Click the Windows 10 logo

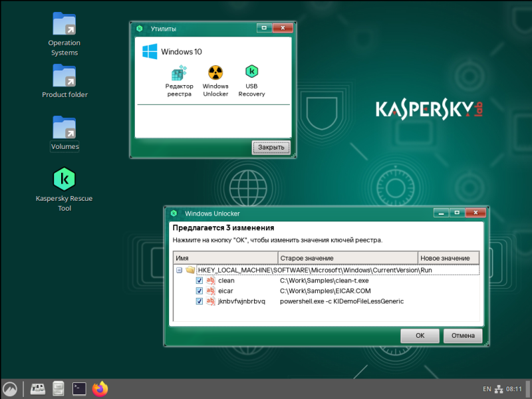point(150,52)
